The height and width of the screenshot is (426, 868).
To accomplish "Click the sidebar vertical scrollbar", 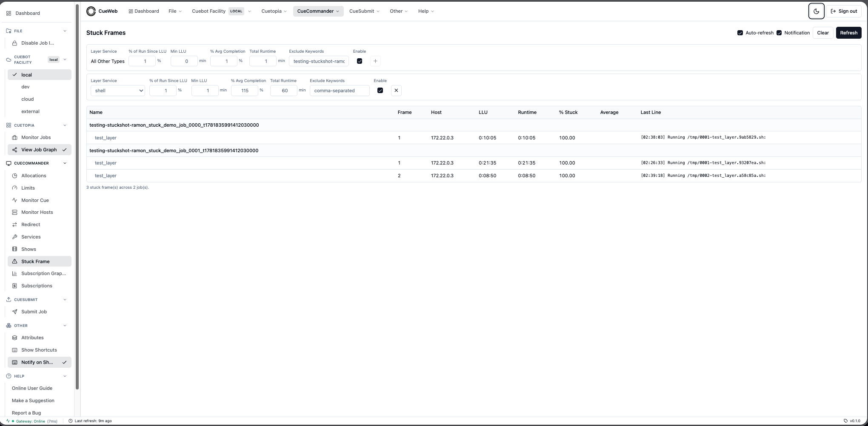I will coord(77,196).
